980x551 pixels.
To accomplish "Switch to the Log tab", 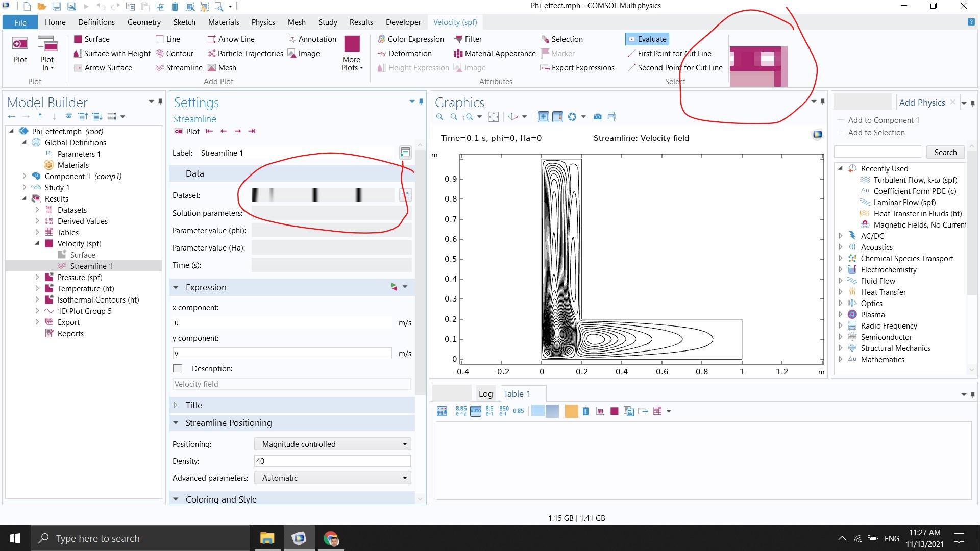I will click(485, 394).
